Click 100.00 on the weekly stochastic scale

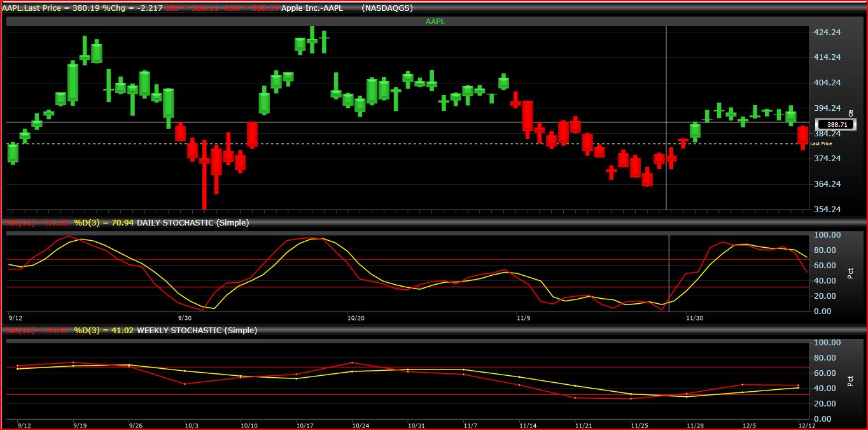click(x=827, y=343)
